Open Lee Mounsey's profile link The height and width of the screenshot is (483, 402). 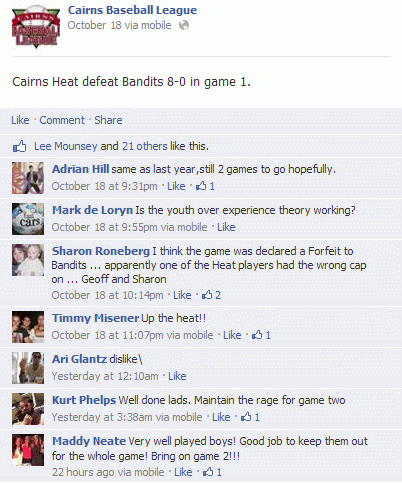click(66, 146)
